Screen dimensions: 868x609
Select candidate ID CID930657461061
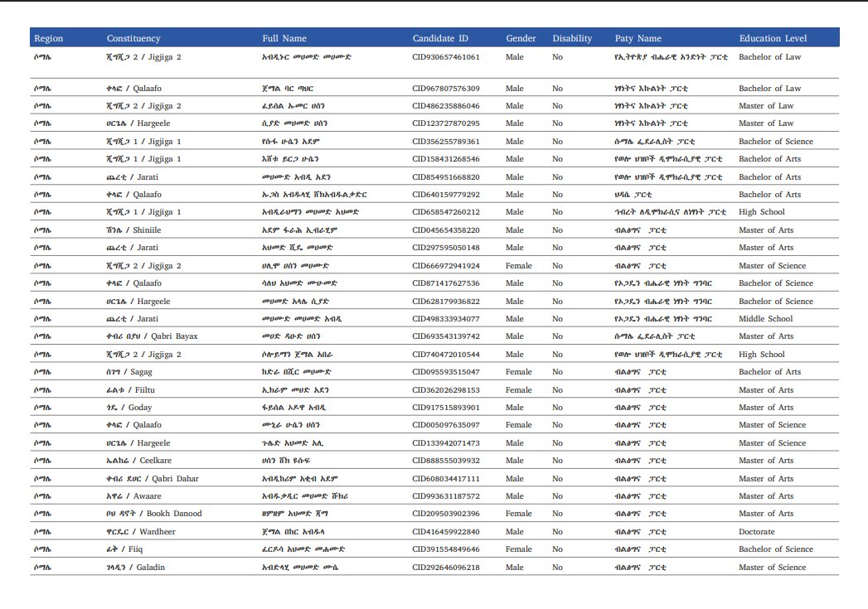446,57
